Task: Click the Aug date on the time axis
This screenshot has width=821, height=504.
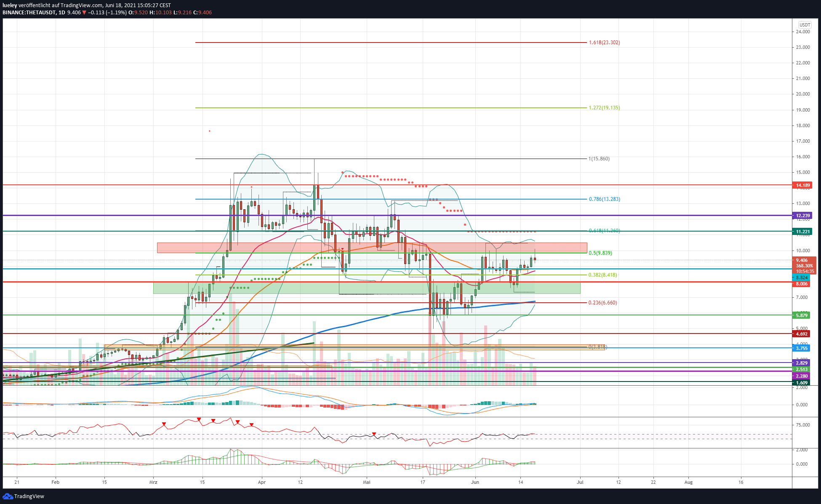Action: tap(688, 482)
